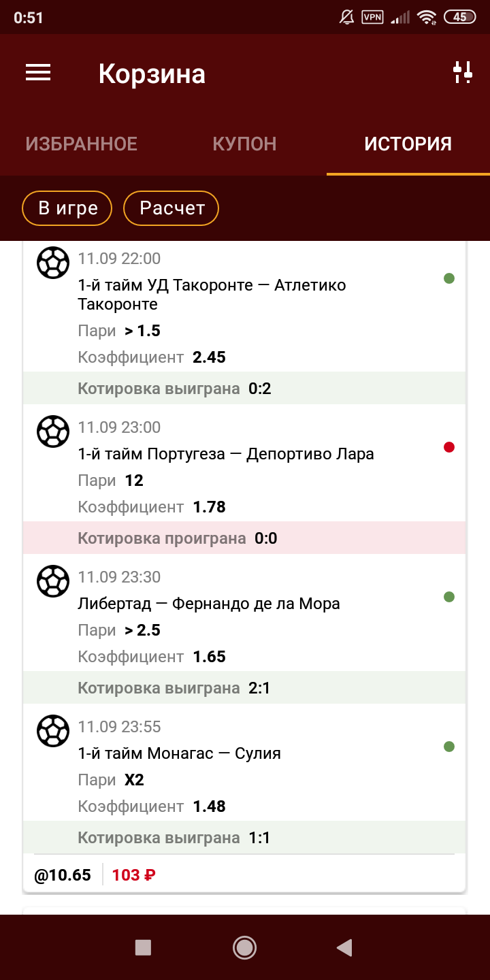
Task: Filter bets by В игре
Action: click(x=68, y=208)
